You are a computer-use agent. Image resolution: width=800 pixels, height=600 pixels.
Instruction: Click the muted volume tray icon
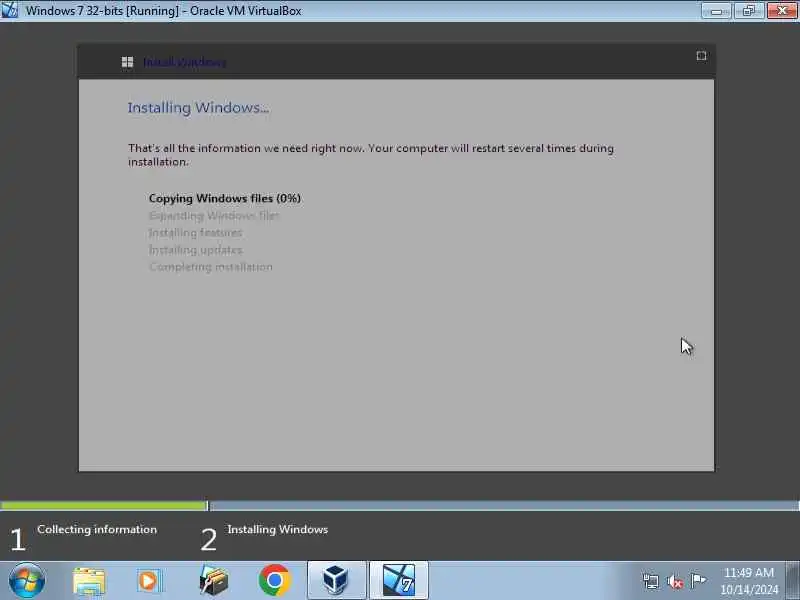674,581
